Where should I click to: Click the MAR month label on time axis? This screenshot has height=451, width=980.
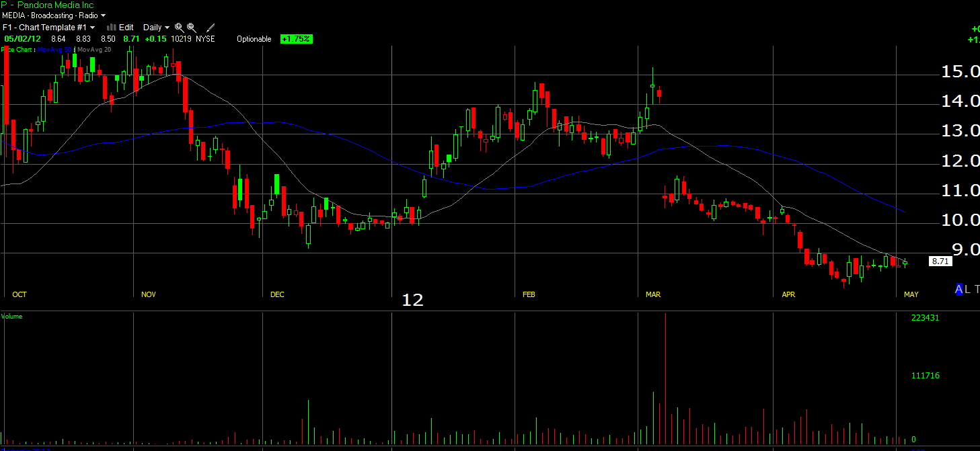tap(652, 294)
